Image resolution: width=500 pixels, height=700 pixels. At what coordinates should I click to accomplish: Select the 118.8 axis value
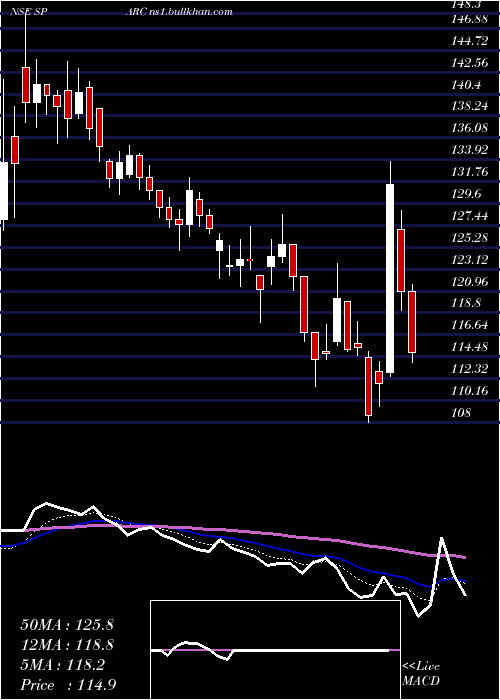[467, 304]
